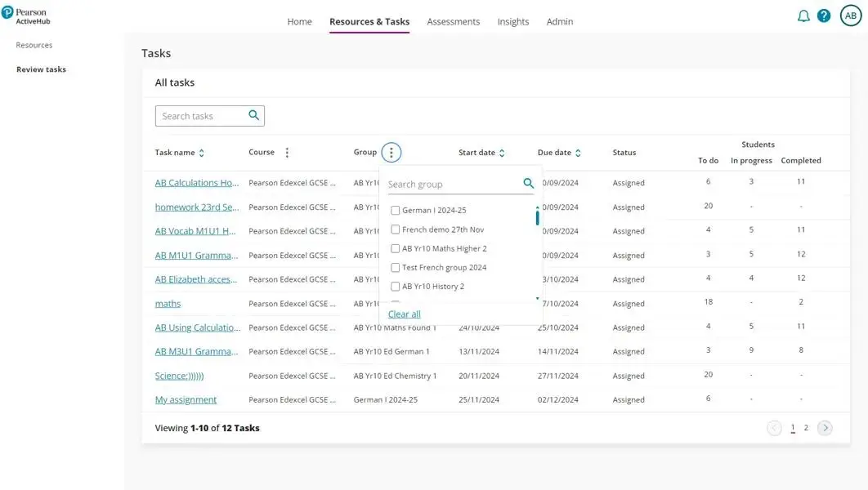Click into the Search group input field
This screenshot has height=490, width=868.
[x=450, y=185]
